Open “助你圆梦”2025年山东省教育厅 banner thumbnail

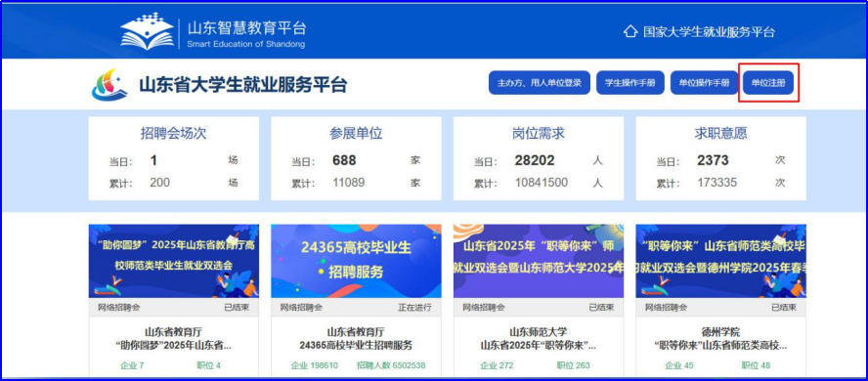173,261
